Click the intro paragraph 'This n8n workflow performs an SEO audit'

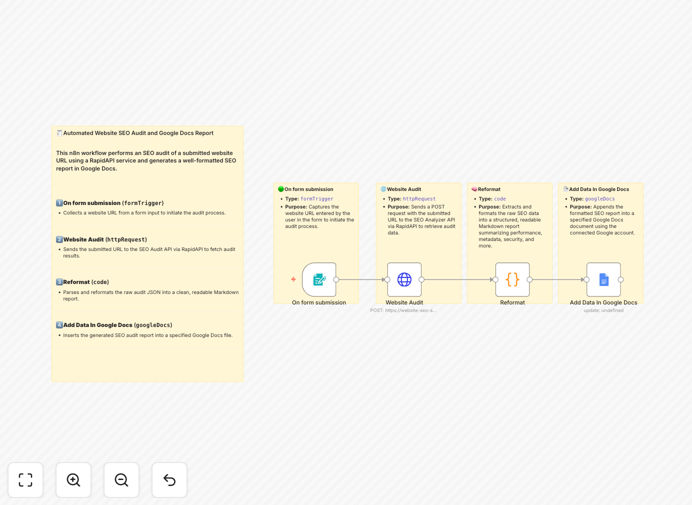click(146, 161)
